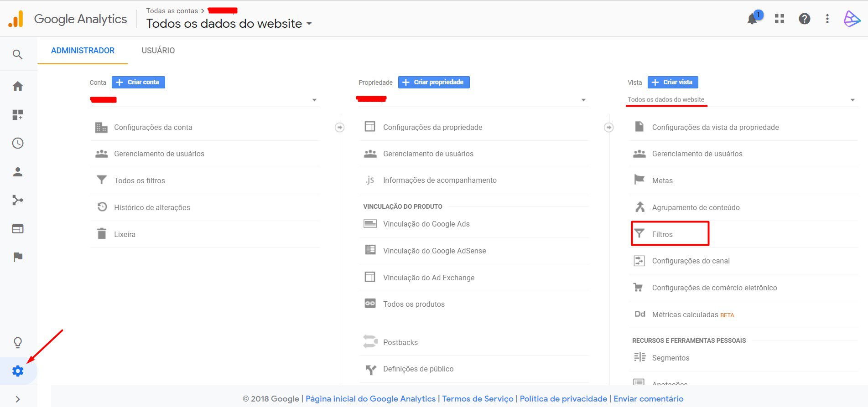
Task: Open Admin gear icon in sidebar
Action: 18,371
